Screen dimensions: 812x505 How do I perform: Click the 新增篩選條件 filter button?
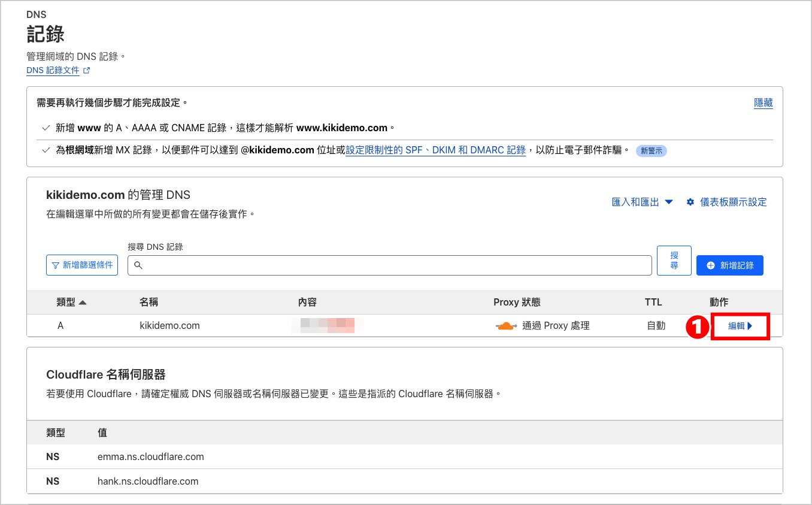tap(82, 265)
